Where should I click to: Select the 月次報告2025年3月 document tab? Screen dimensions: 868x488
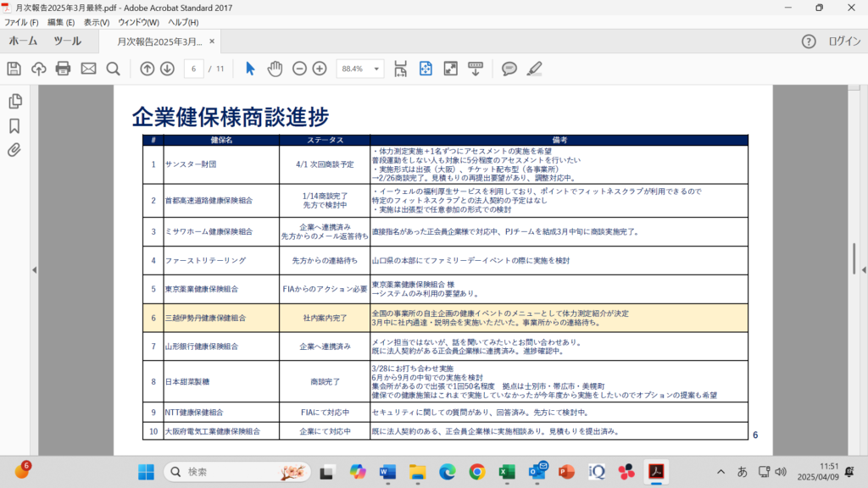tap(159, 42)
